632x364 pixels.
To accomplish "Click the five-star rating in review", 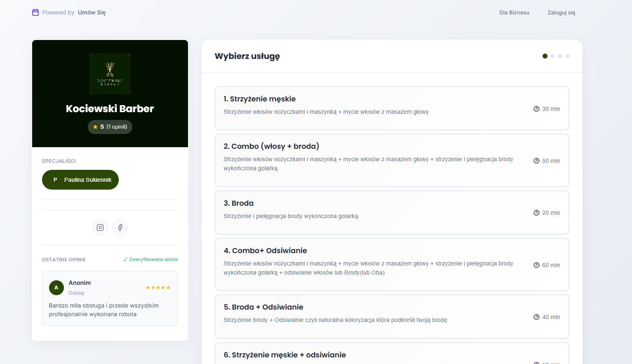I will [158, 288].
